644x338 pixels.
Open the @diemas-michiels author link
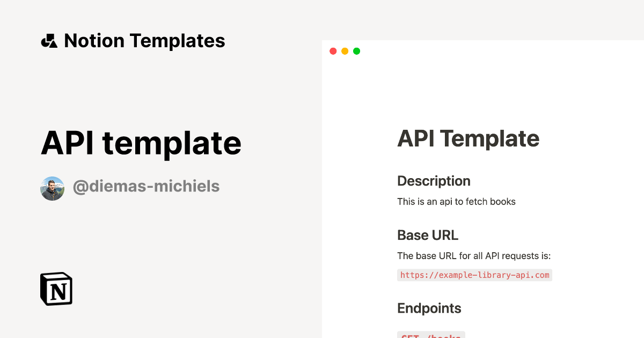(x=146, y=187)
